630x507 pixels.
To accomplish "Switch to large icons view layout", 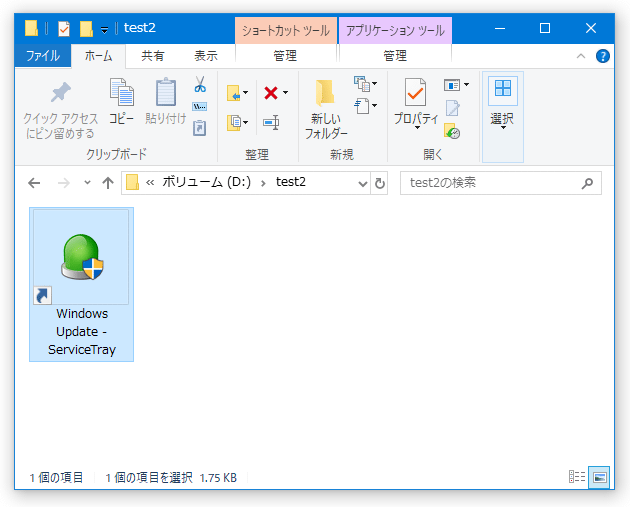I will 599,477.
